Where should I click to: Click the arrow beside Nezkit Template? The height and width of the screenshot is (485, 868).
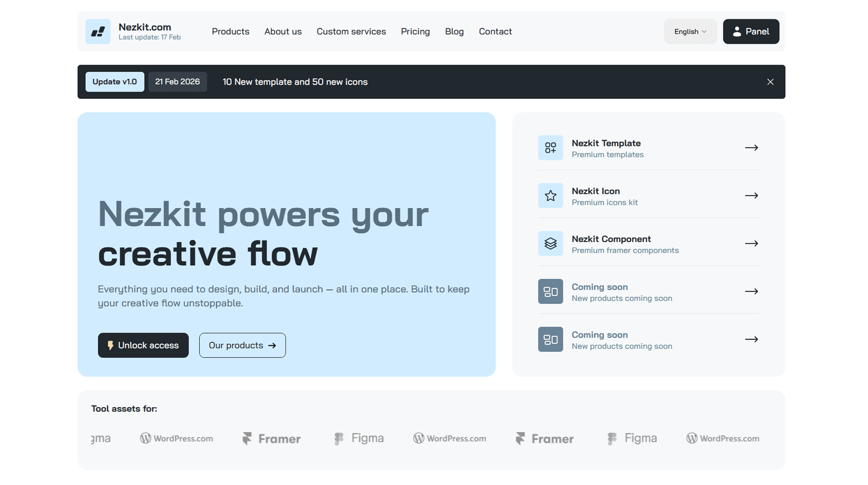[751, 148]
